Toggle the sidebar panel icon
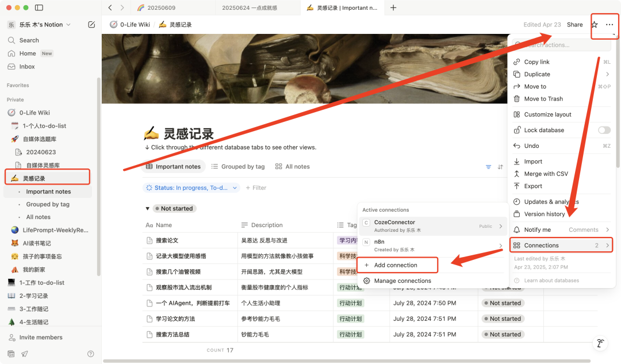The height and width of the screenshot is (364, 621). [39, 7]
